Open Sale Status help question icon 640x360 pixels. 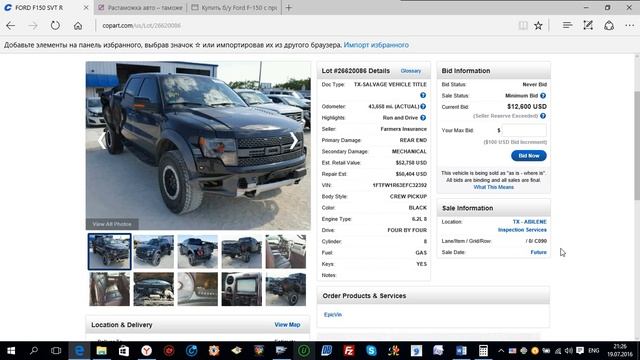coord(543,96)
